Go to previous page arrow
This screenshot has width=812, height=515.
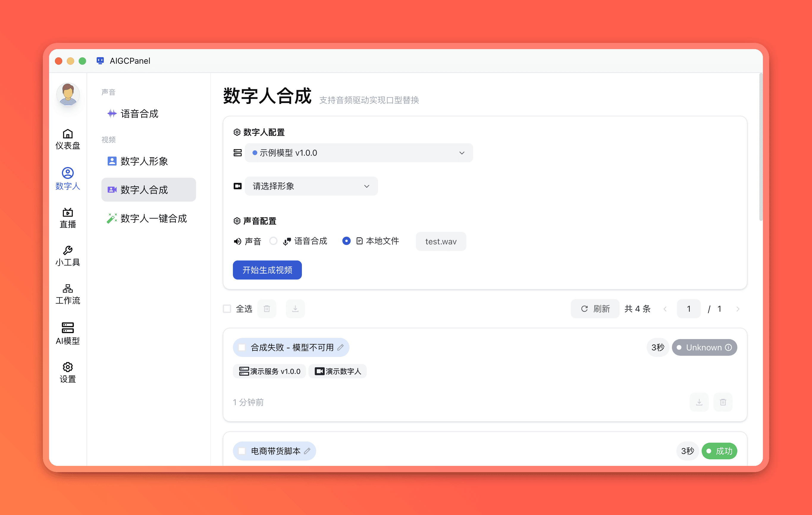(665, 309)
